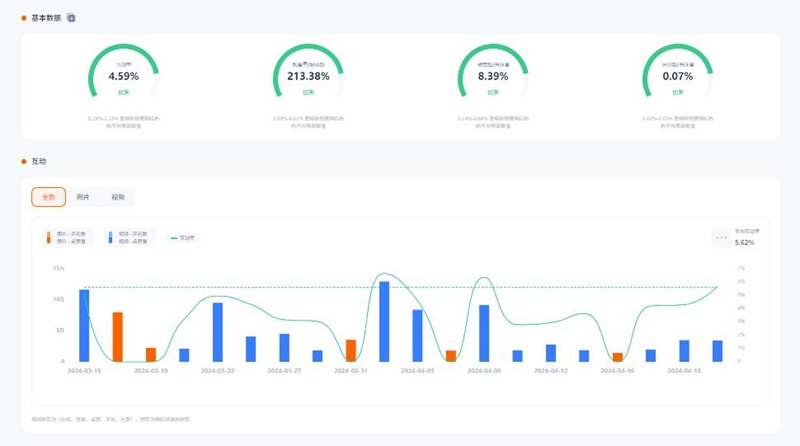Screen dimensions: 800x446
Task: Switch to the 图片 tab
Action: coord(83,197)
